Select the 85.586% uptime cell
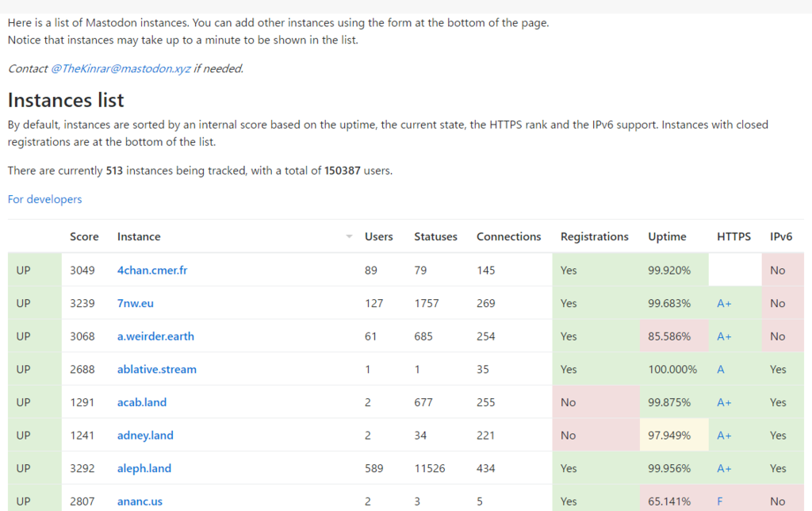The width and height of the screenshot is (812, 511). click(x=674, y=336)
